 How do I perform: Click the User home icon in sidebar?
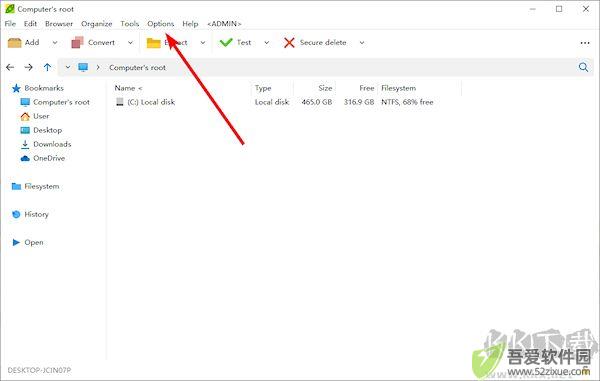click(25, 116)
